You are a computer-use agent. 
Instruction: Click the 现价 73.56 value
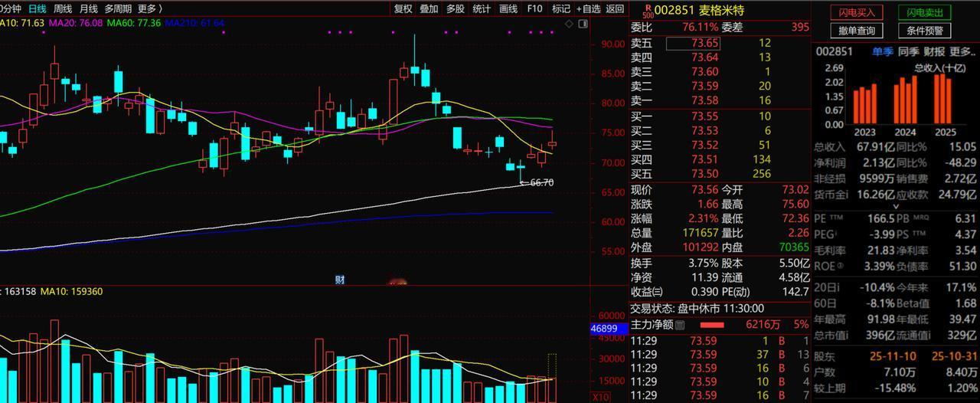pyautogui.click(x=704, y=190)
